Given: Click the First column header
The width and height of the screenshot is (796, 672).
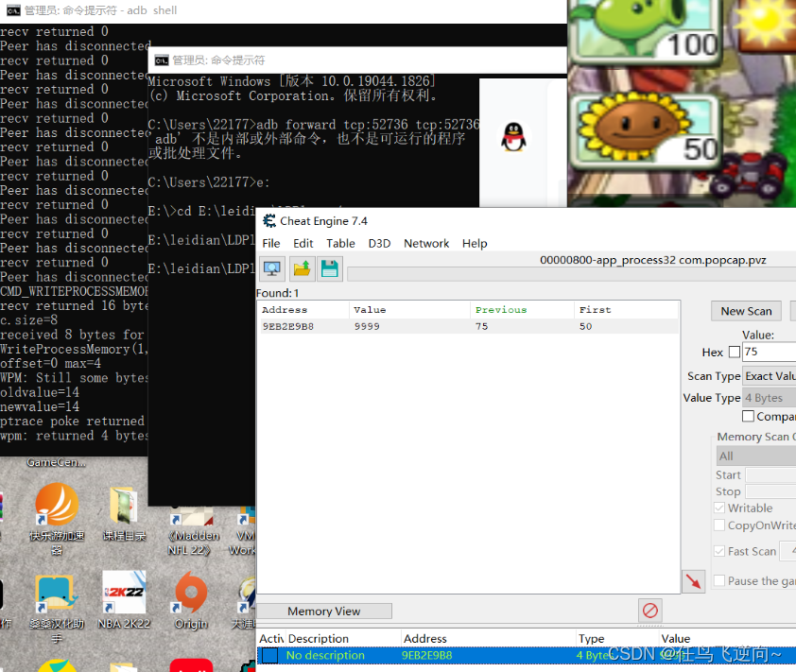Looking at the screenshot, I should 627,310.
